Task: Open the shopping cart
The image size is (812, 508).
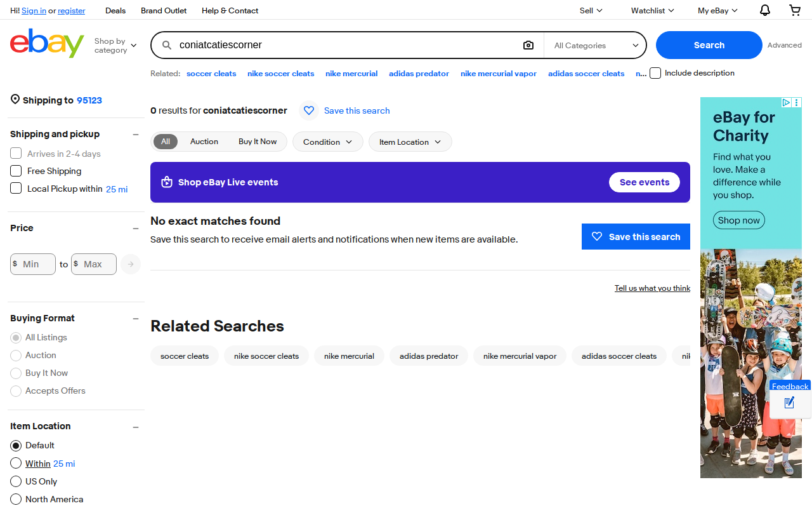Action: (x=795, y=10)
